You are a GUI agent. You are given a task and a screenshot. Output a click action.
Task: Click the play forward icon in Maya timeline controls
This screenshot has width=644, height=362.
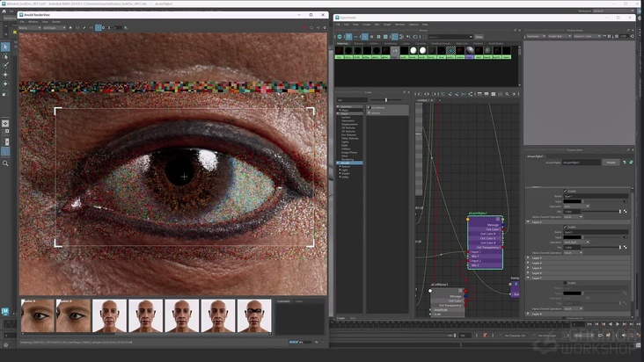(618, 324)
